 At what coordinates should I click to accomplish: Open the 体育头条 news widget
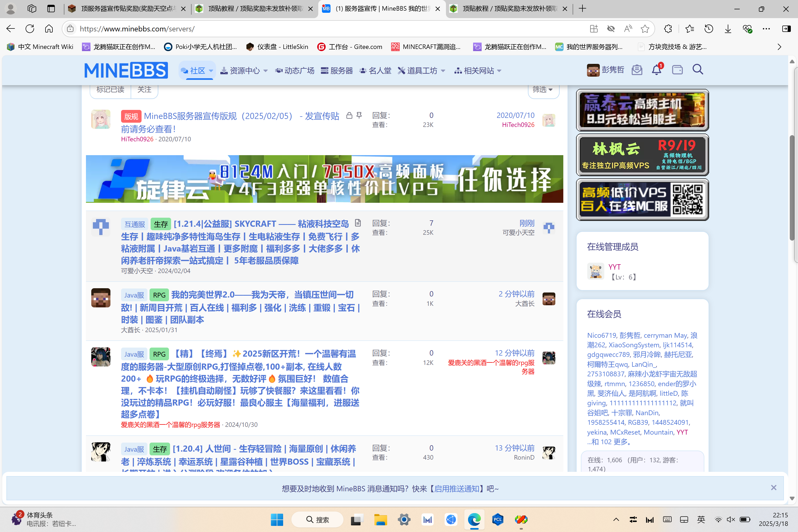(x=43, y=519)
